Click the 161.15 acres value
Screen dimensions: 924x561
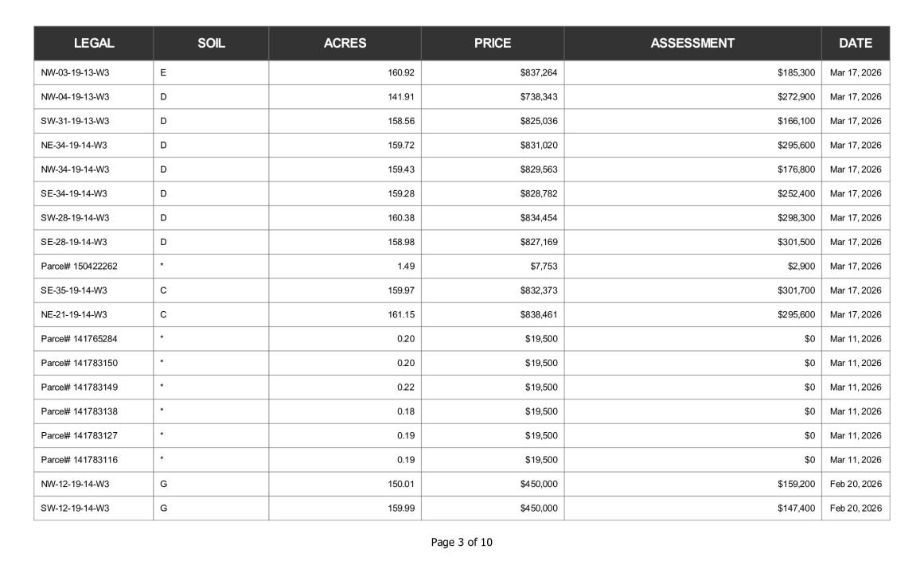pos(400,314)
